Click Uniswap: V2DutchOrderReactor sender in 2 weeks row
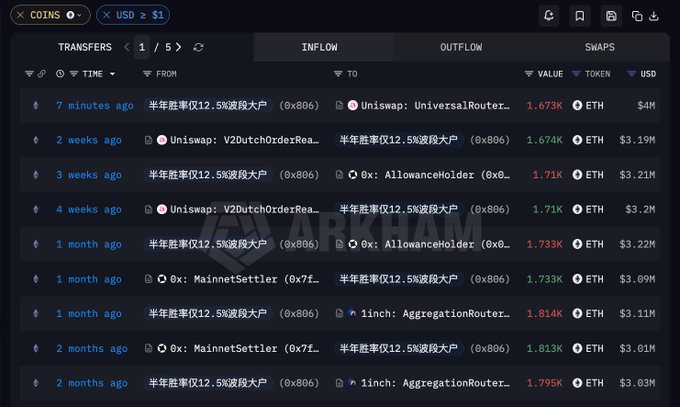Viewport: 680px width, 407px height. (244, 140)
